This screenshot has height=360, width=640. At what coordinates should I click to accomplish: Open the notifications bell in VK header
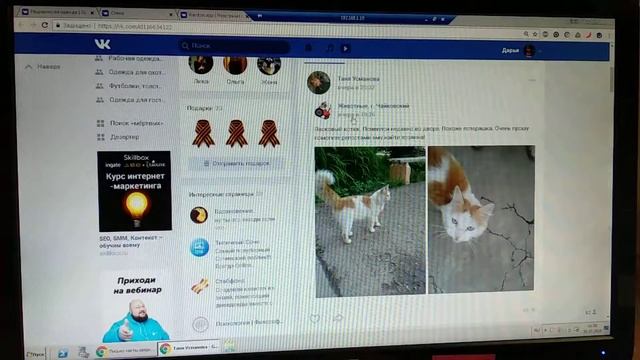pyautogui.click(x=309, y=48)
